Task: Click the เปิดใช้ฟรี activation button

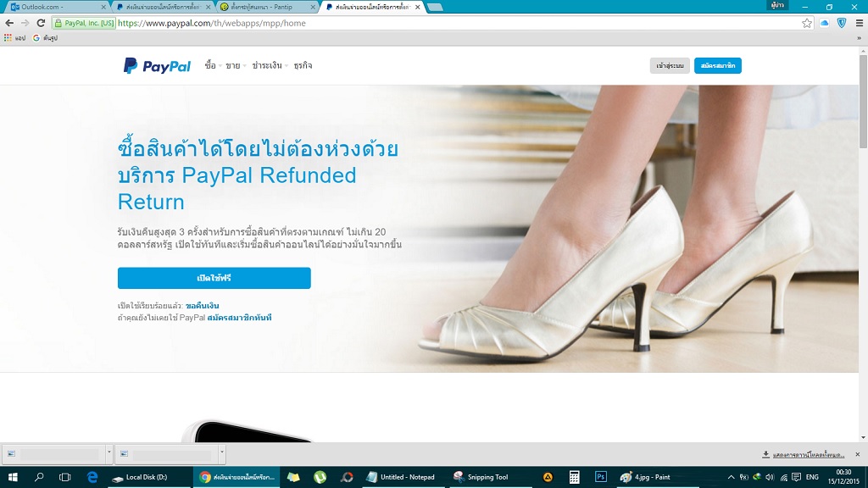Action: (x=214, y=278)
